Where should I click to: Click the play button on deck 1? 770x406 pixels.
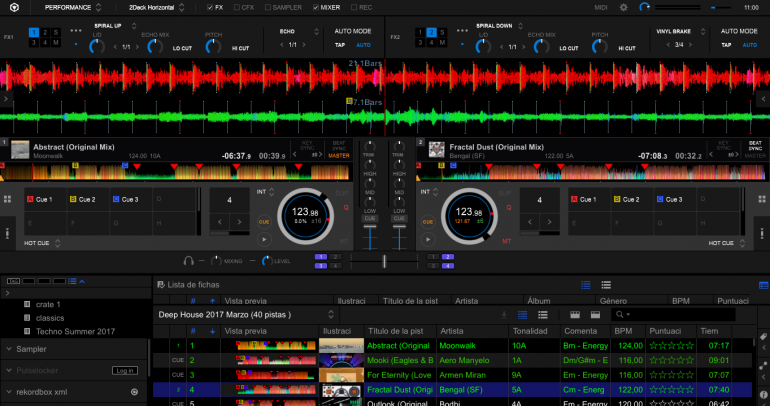tap(264, 240)
